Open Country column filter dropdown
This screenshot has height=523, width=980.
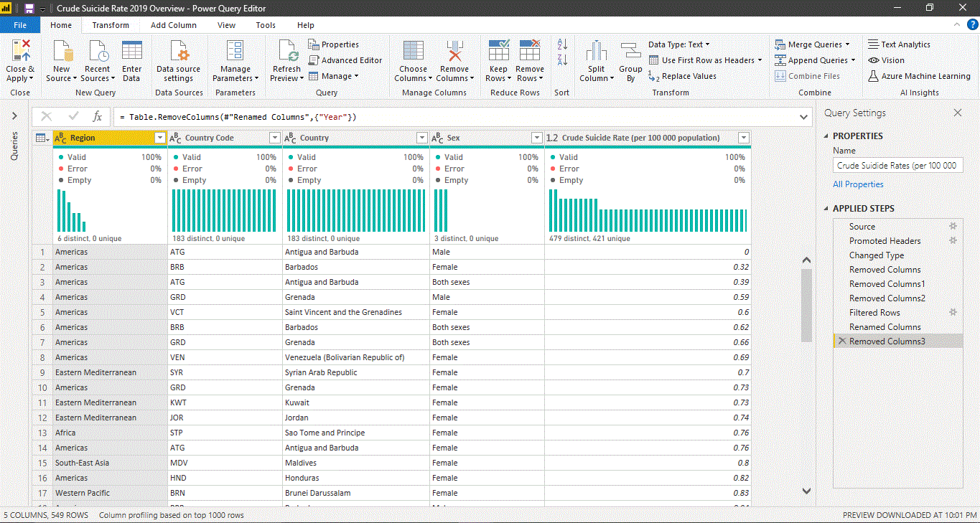[x=421, y=138]
